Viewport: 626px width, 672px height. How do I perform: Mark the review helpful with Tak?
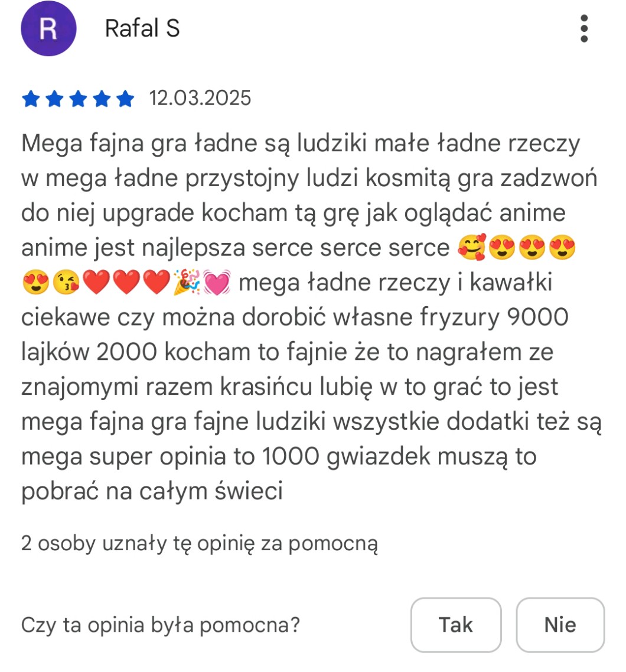click(456, 625)
